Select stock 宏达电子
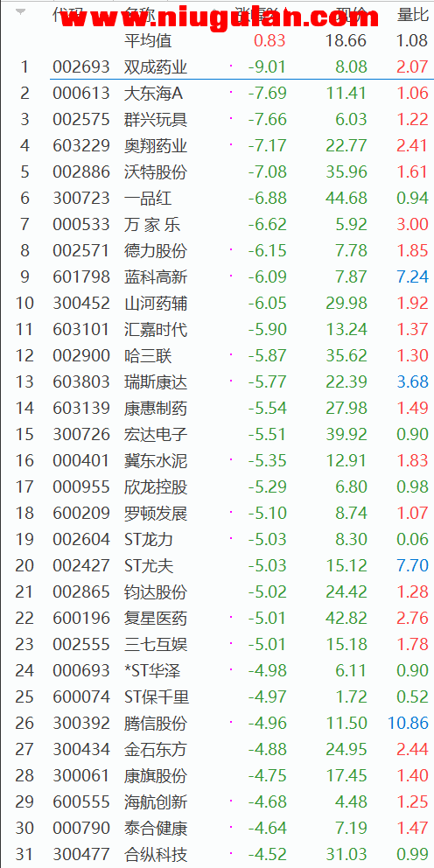This screenshot has height=868, width=434. coord(156,435)
